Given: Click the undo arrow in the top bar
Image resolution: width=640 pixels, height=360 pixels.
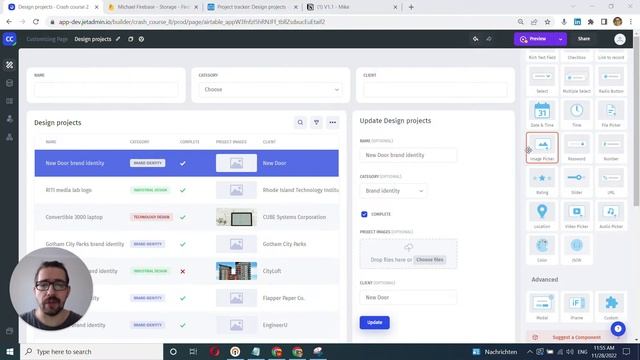Looking at the screenshot, I should point(476,39).
